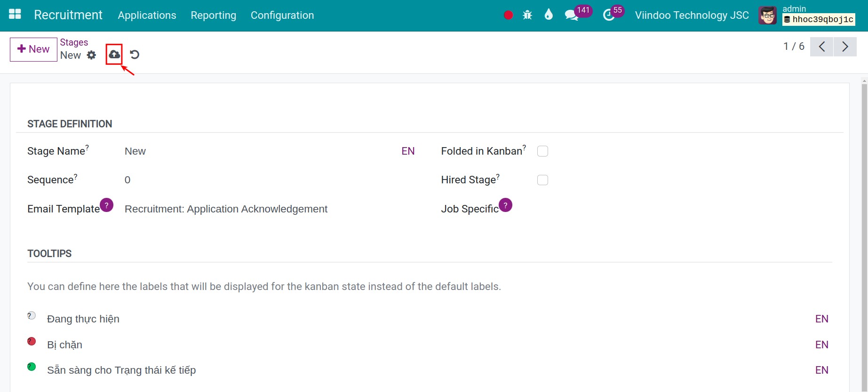
Task: Enable the Folded in Kanban checkbox
Action: pos(543,151)
